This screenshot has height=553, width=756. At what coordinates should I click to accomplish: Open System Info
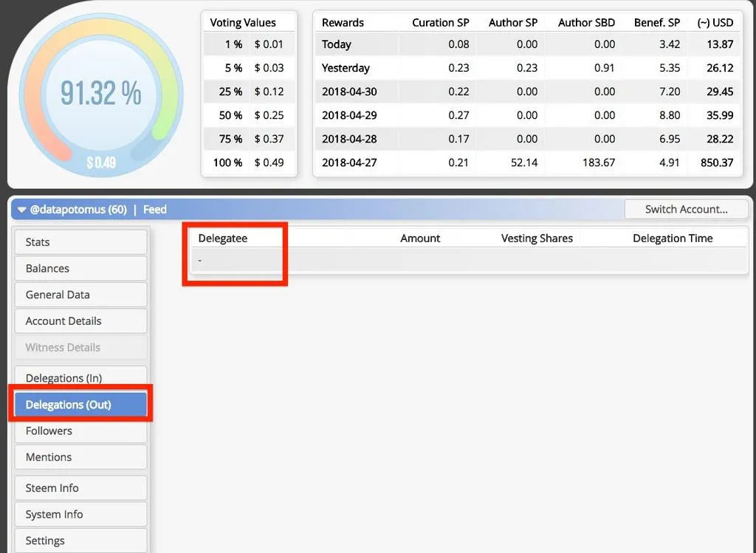click(x=80, y=515)
